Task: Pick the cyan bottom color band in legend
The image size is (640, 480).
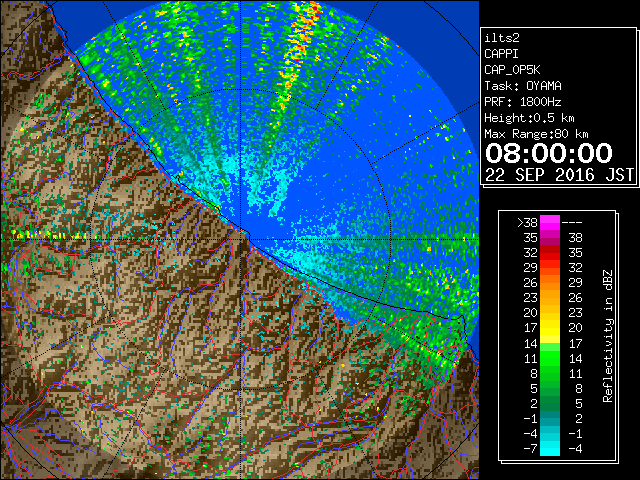Action: (550, 448)
